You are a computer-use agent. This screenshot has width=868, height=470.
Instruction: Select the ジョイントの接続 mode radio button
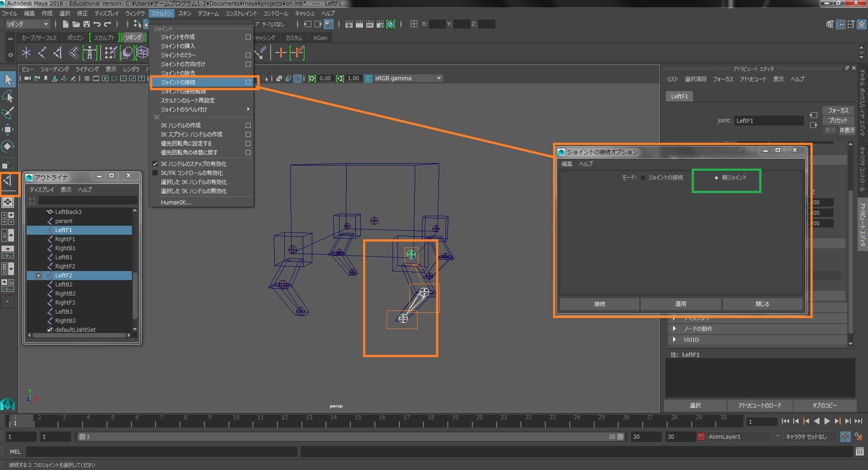pos(643,178)
